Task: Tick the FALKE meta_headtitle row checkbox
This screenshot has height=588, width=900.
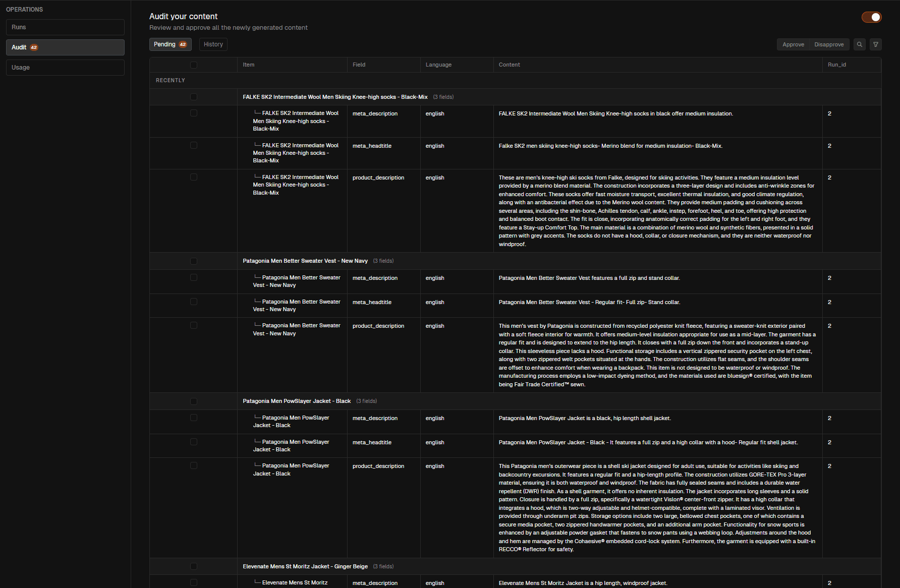Action: coord(194,145)
